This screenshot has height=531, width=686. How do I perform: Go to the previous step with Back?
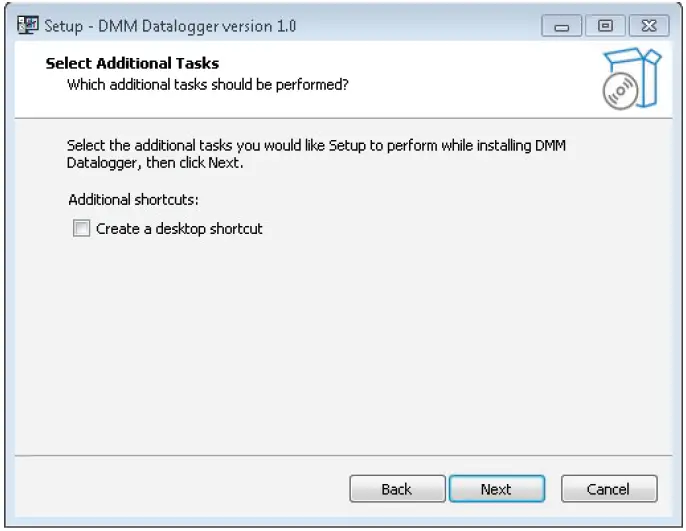click(x=396, y=489)
